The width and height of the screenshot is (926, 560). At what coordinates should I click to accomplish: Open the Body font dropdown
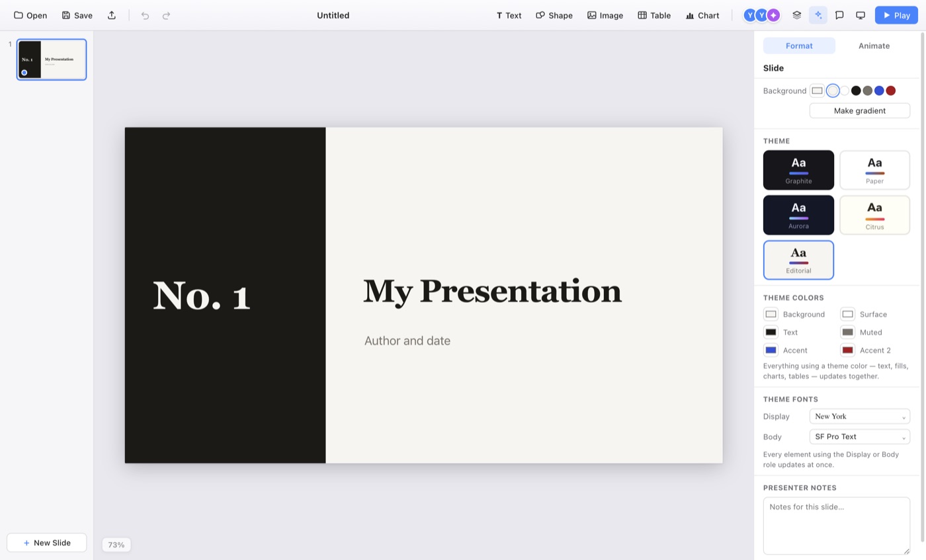pyautogui.click(x=860, y=436)
